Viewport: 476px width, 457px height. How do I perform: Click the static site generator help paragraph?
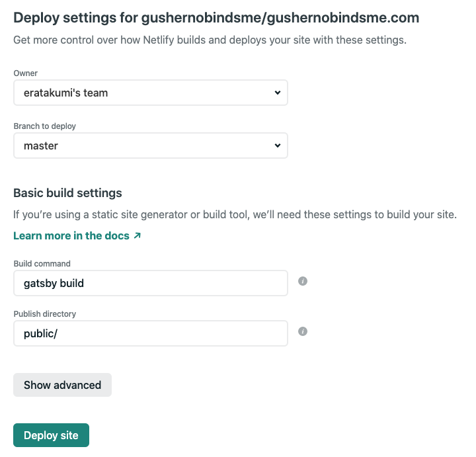click(235, 215)
